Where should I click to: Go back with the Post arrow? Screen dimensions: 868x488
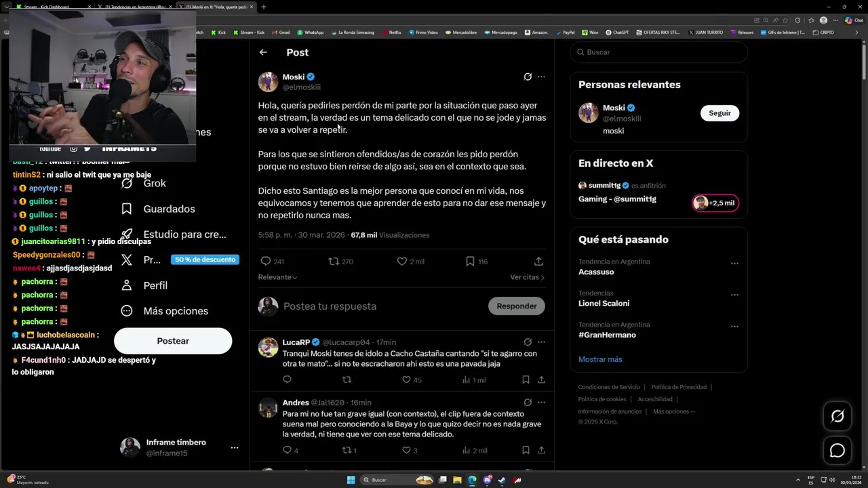tap(263, 52)
